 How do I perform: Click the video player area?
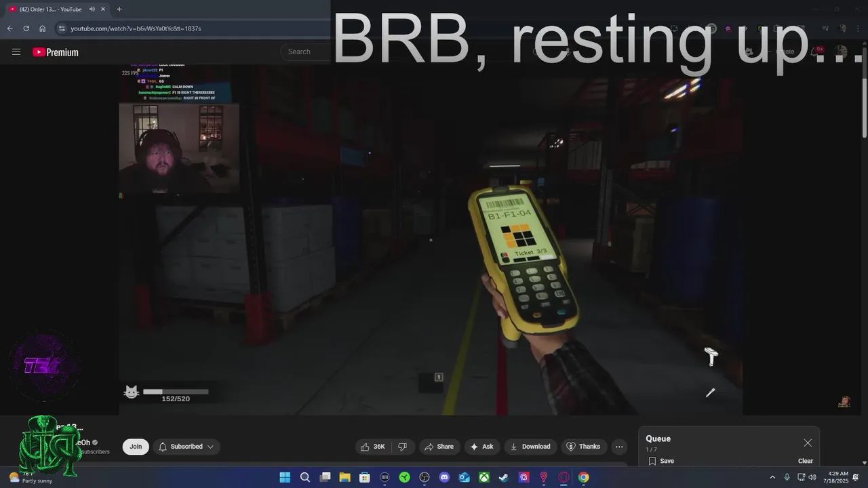point(431,239)
